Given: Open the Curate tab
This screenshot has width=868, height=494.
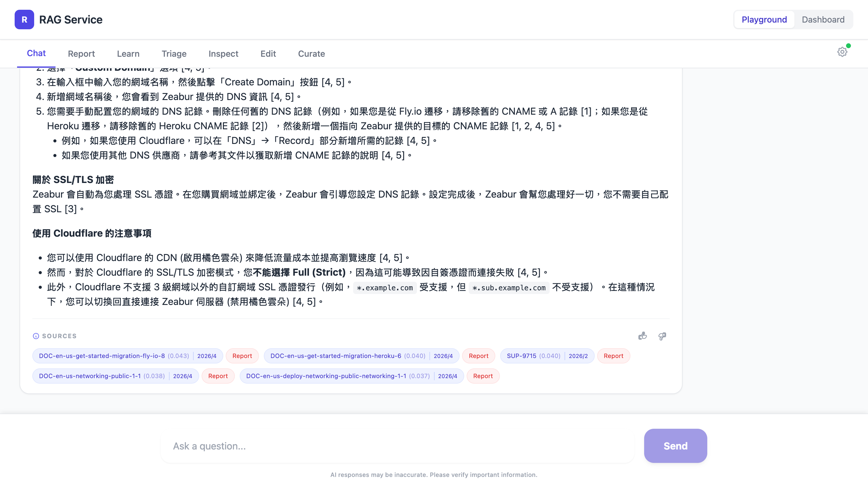Looking at the screenshot, I should click(x=311, y=54).
